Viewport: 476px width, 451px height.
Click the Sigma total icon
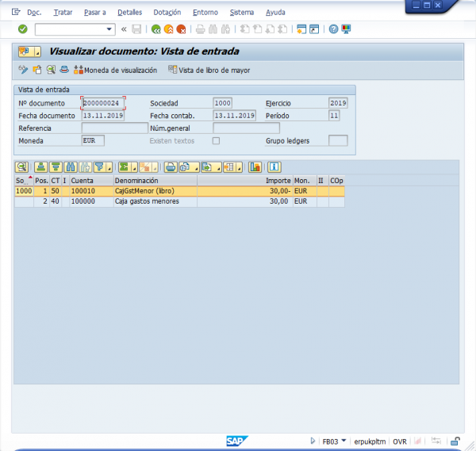click(x=125, y=167)
